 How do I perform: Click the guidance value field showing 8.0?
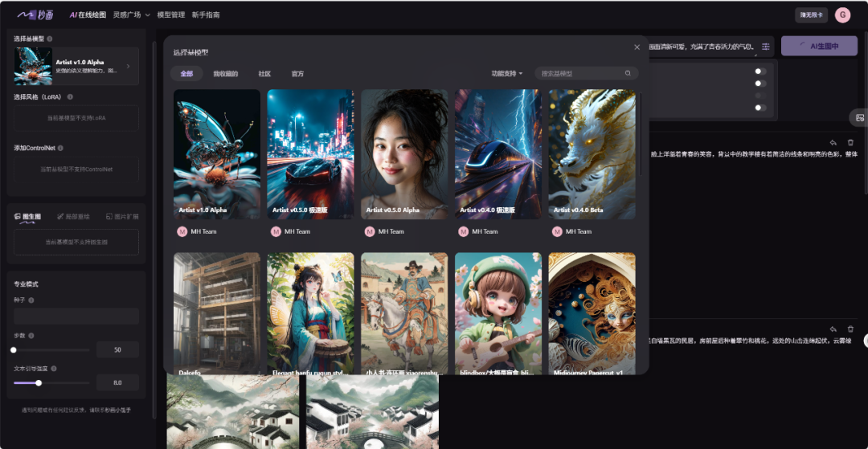coord(117,382)
